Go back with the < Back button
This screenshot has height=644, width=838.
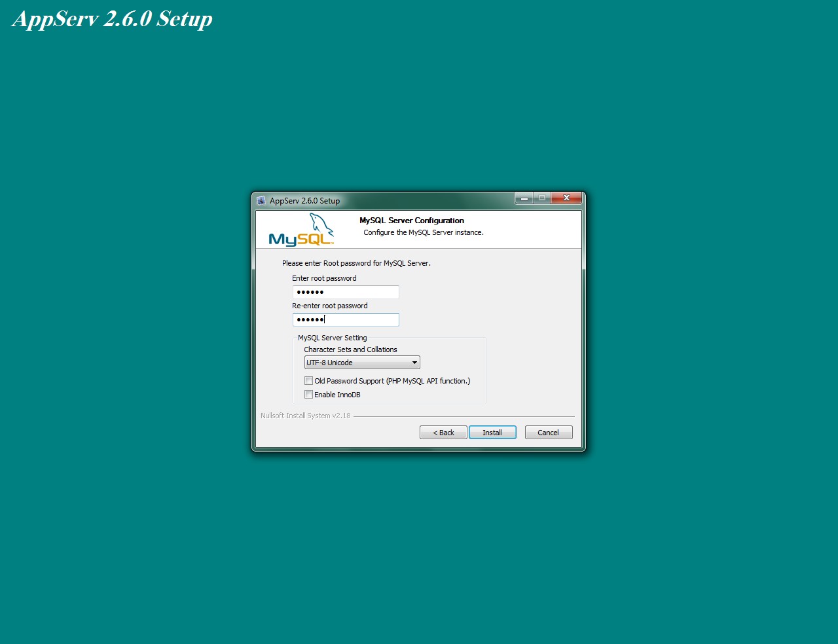(443, 433)
